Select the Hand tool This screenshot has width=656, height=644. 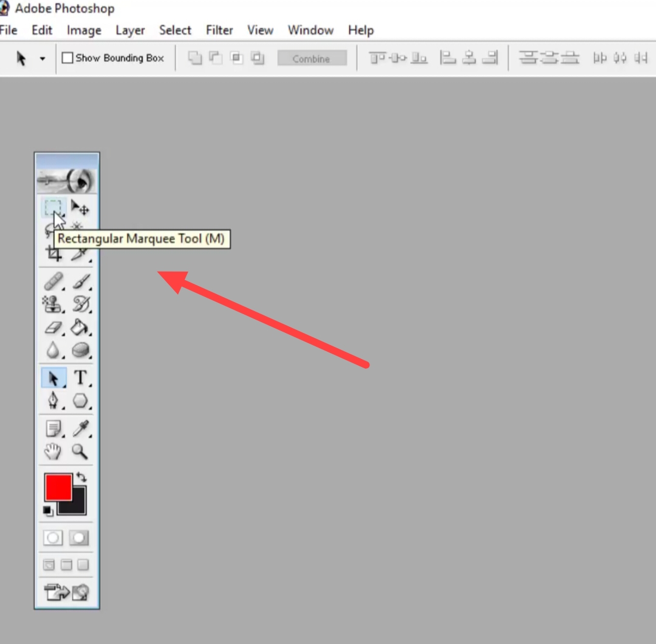click(x=53, y=452)
